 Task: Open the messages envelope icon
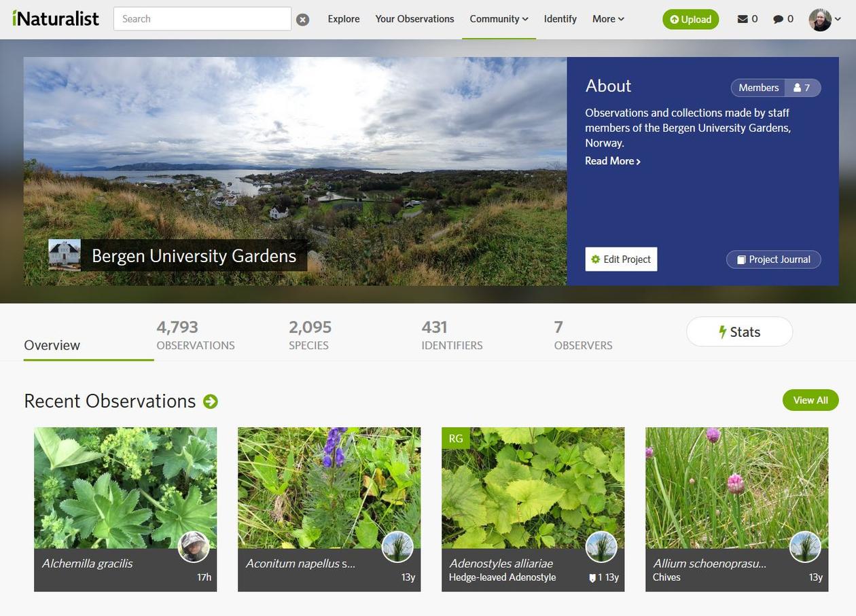click(743, 19)
